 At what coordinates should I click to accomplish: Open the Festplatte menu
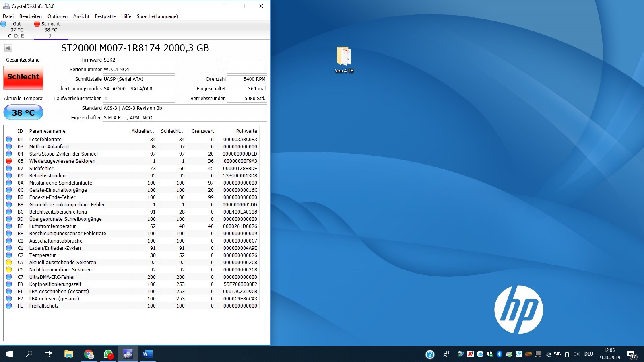pyautogui.click(x=105, y=16)
